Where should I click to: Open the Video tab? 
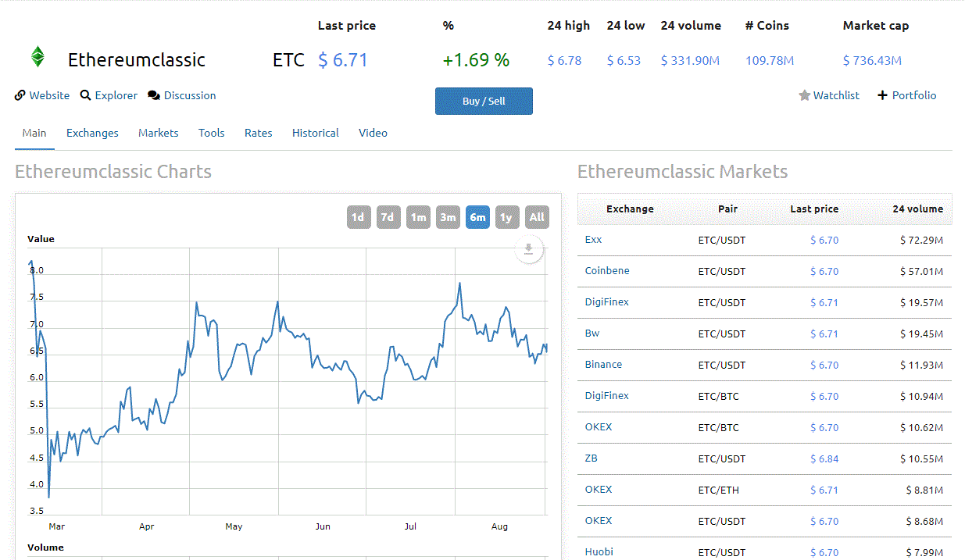click(x=373, y=133)
